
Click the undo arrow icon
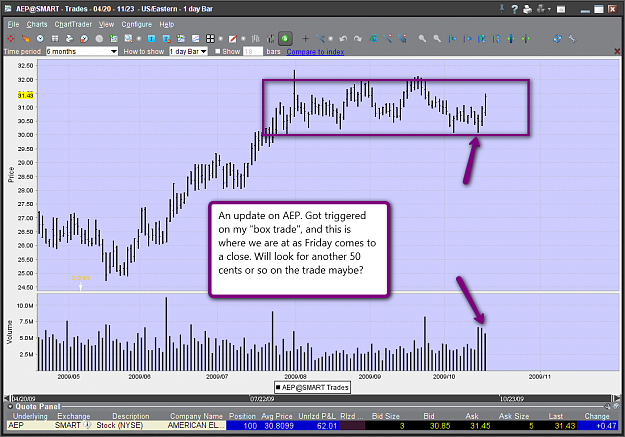click(x=343, y=39)
